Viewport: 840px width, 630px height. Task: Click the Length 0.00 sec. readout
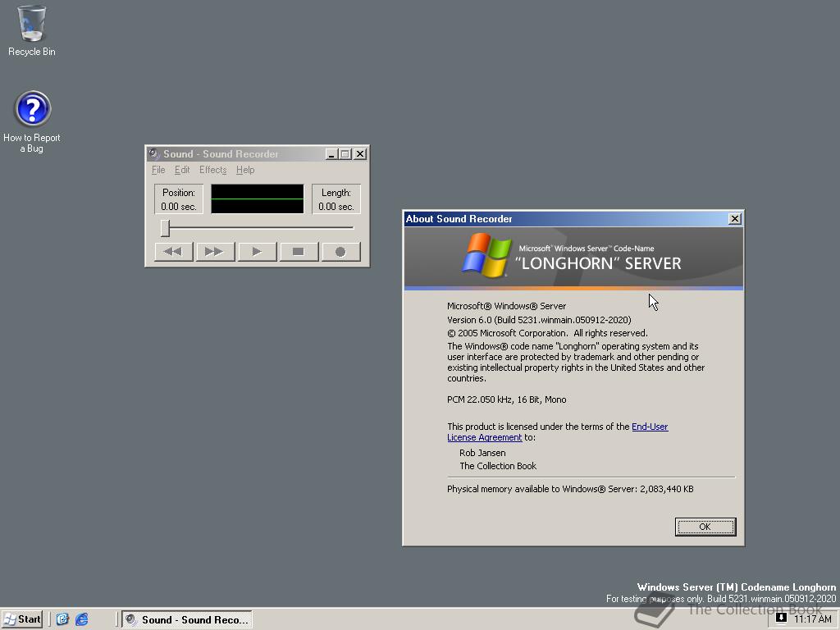point(336,199)
